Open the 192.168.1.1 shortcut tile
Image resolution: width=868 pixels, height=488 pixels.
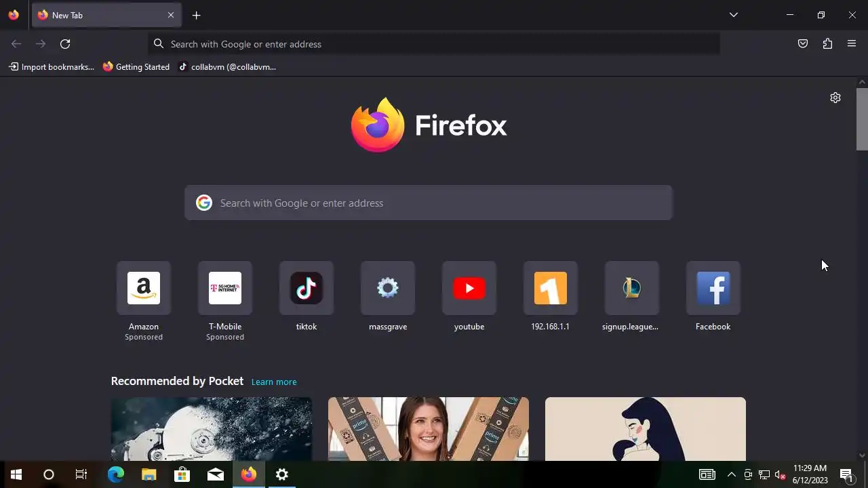[x=551, y=288]
